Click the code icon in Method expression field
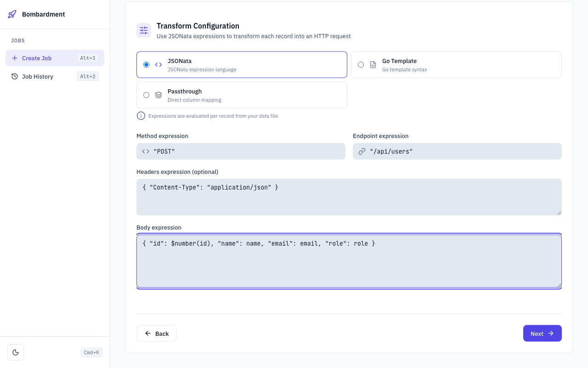The height and width of the screenshot is (368, 588). (145, 151)
